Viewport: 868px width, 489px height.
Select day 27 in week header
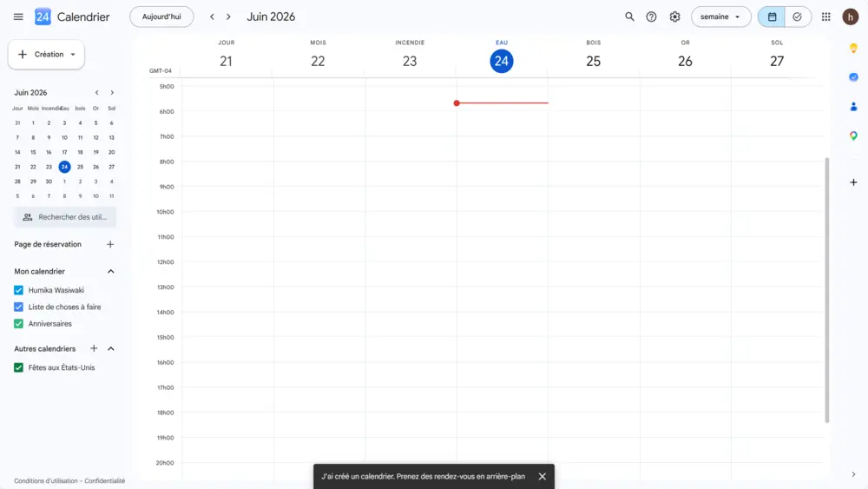point(777,61)
